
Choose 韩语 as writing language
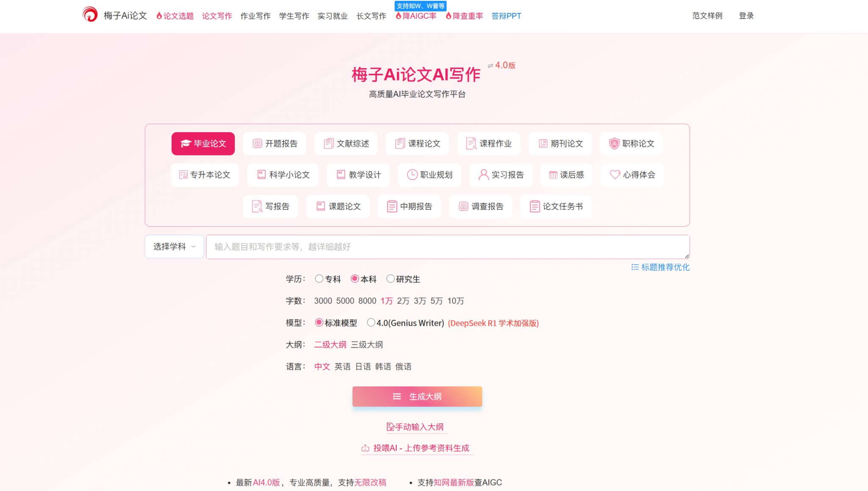383,367
